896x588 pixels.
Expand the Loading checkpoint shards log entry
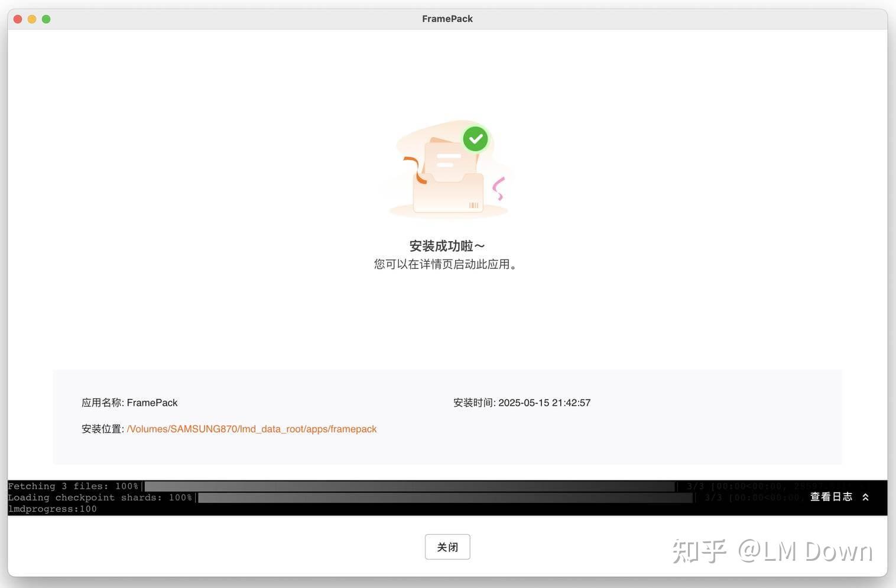coord(100,498)
